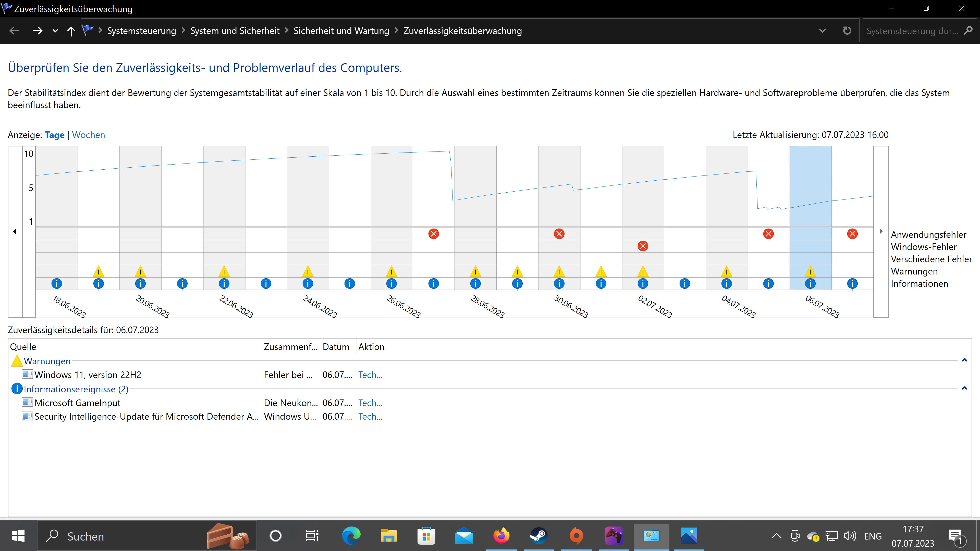980x551 pixels.
Task: Click the warning icon on 04.07.2023
Action: [726, 271]
